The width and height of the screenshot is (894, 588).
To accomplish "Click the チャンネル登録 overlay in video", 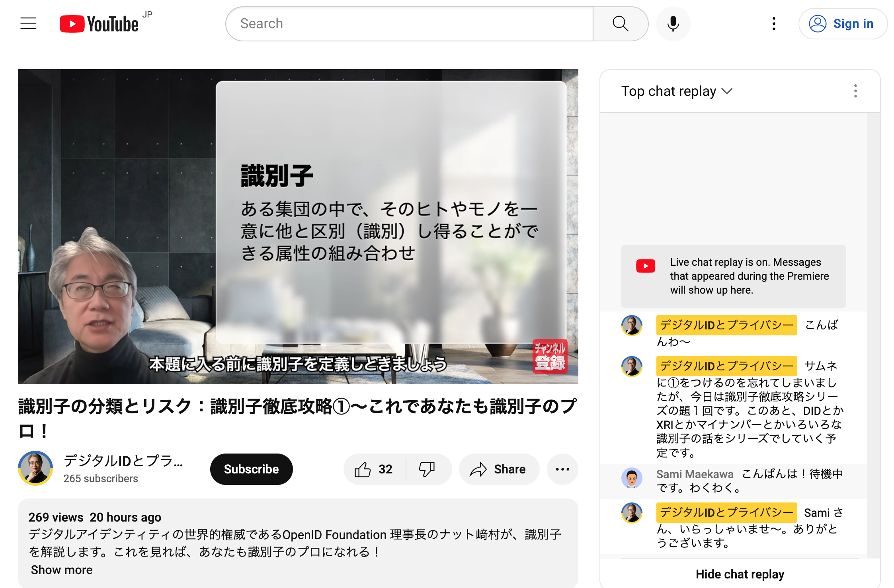I will point(550,356).
